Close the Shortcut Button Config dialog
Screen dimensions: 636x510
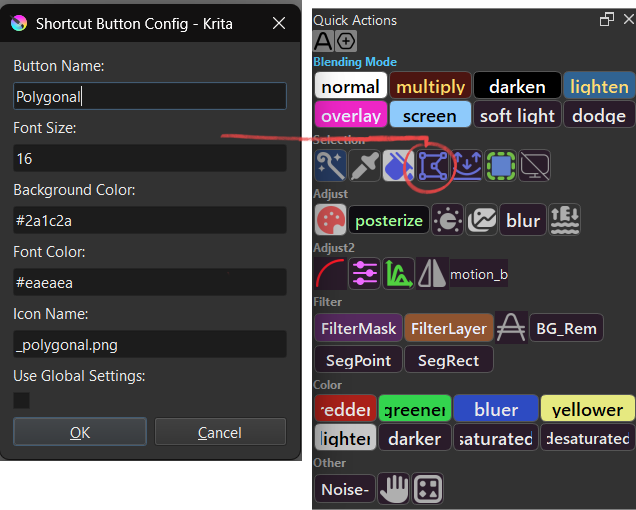coord(279,23)
